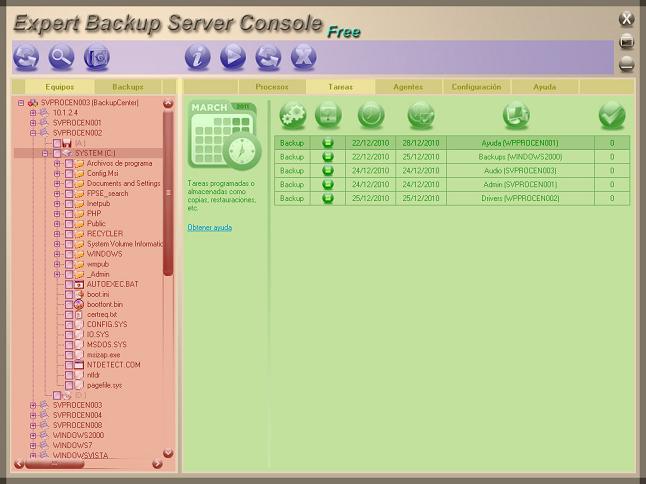Click the blue safe vault toolbar icon
Image resolution: width=646 pixels, height=484 pixels.
[97, 57]
